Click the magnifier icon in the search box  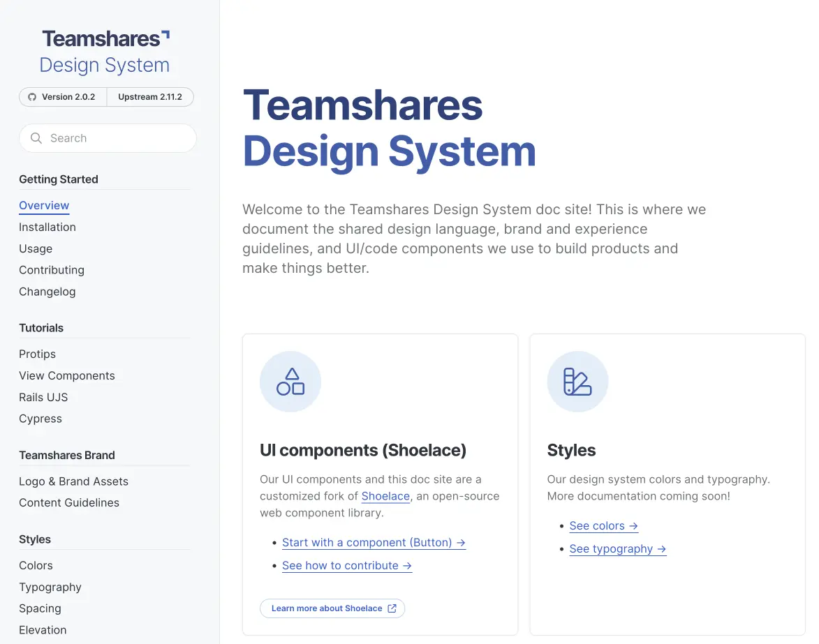point(36,138)
